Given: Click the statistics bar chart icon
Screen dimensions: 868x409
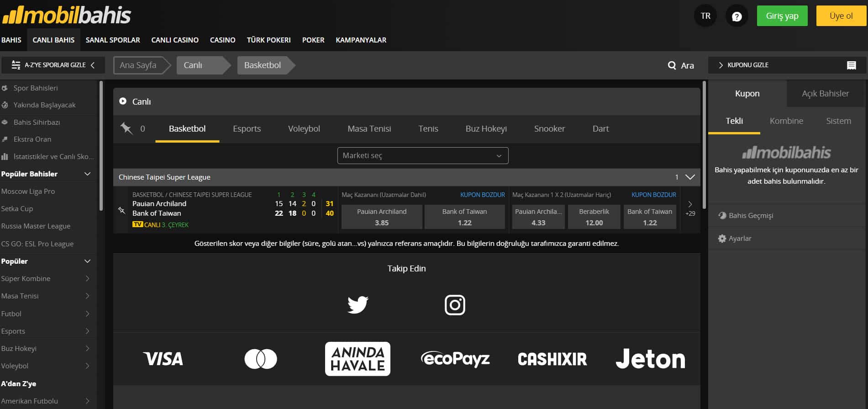Looking at the screenshot, I should (5, 156).
